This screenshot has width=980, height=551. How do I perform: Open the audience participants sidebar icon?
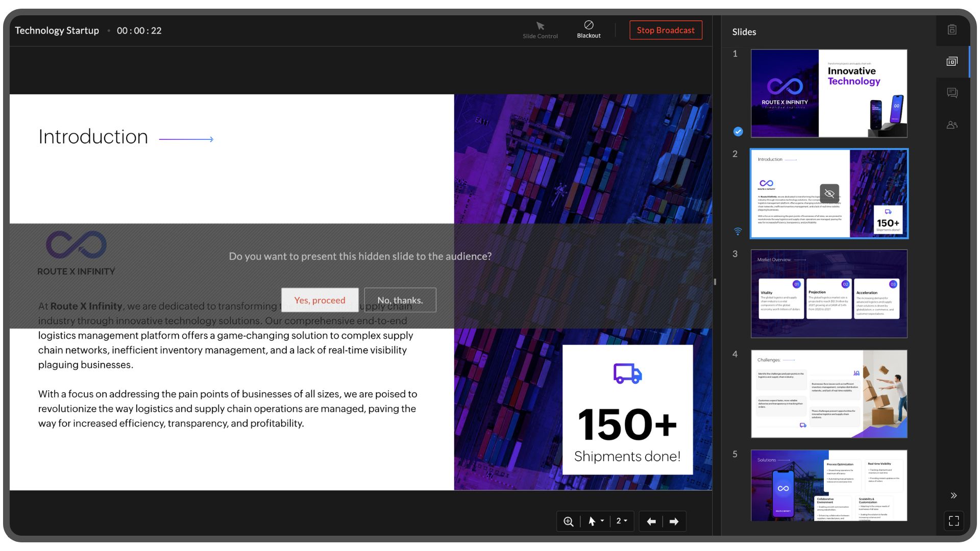[x=952, y=124]
